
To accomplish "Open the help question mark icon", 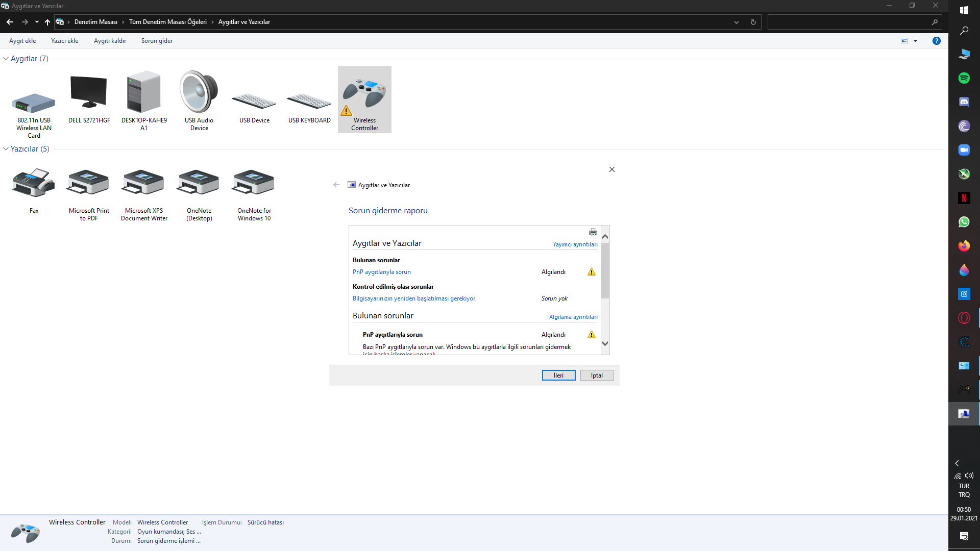I will coord(936,41).
